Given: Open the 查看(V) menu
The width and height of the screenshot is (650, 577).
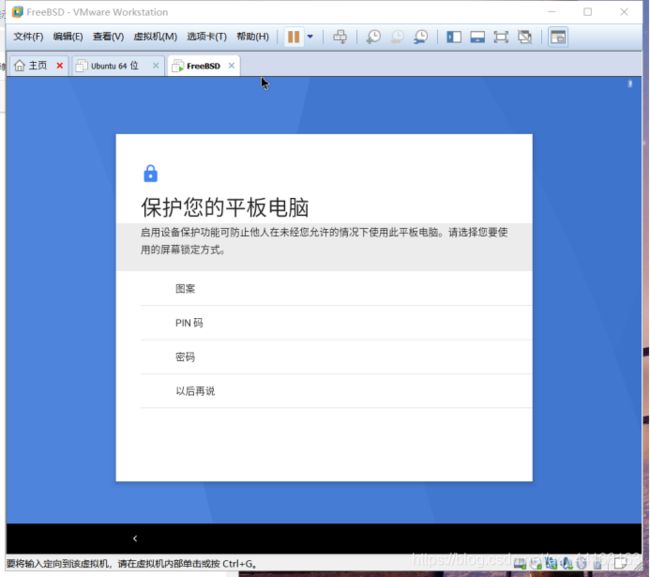Looking at the screenshot, I should tap(108, 37).
